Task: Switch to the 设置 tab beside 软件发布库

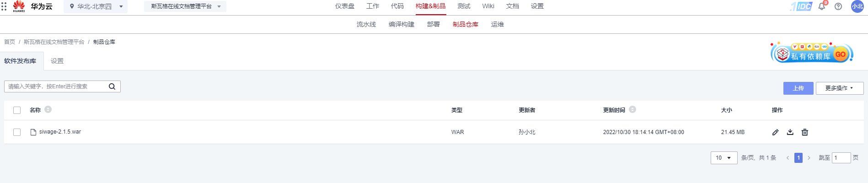Action: [57, 61]
